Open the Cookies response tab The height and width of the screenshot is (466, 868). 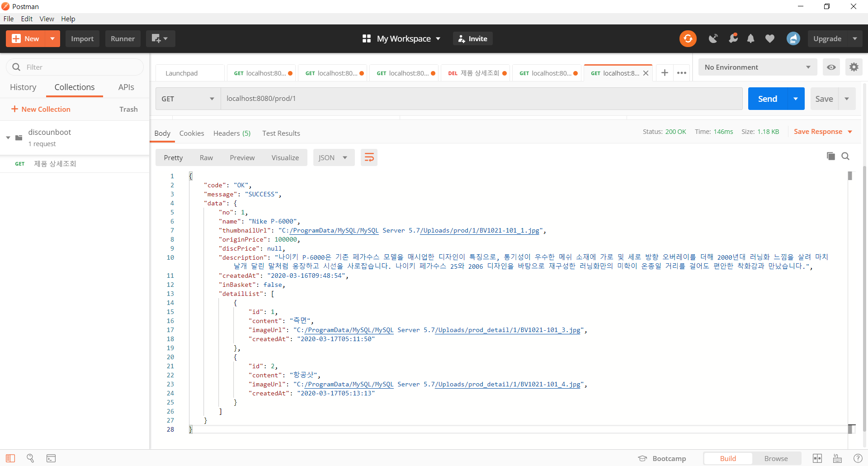192,133
